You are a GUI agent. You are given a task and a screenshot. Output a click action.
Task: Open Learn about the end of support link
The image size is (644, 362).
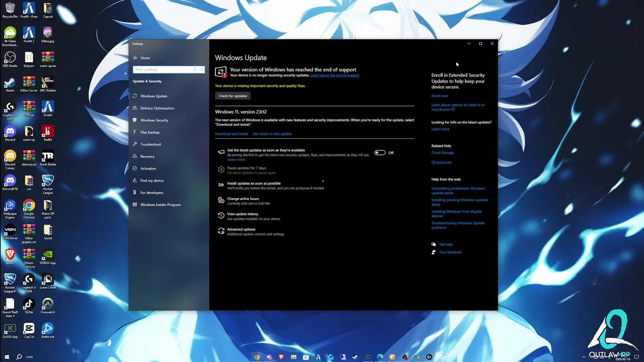(x=335, y=75)
